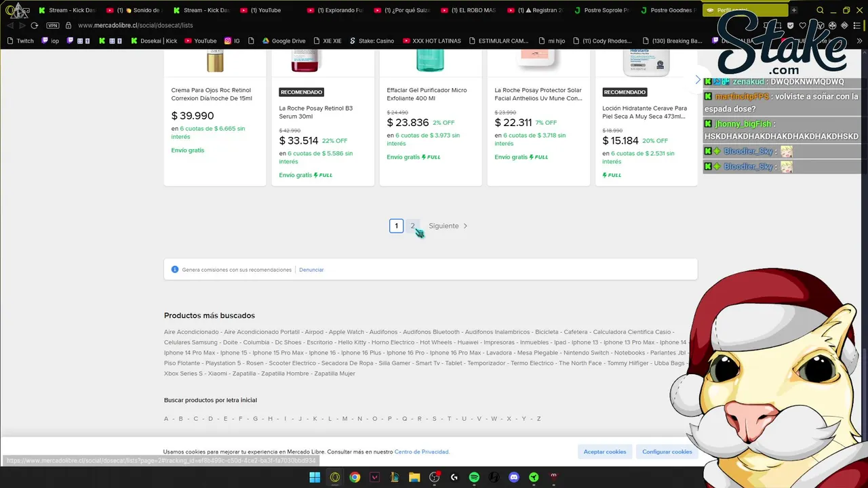868x488 pixels.
Task: Open the mi hijo bookmark
Action: [x=551, y=41]
